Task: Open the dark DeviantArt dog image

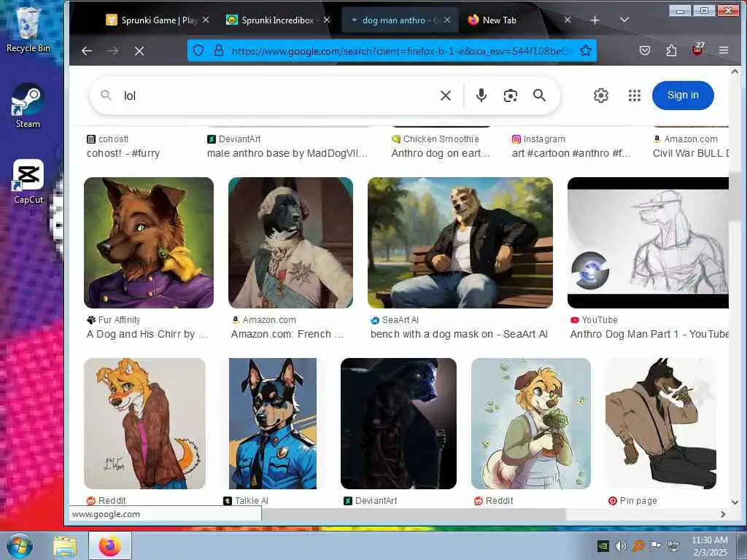Action: pyautogui.click(x=398, y=424)
